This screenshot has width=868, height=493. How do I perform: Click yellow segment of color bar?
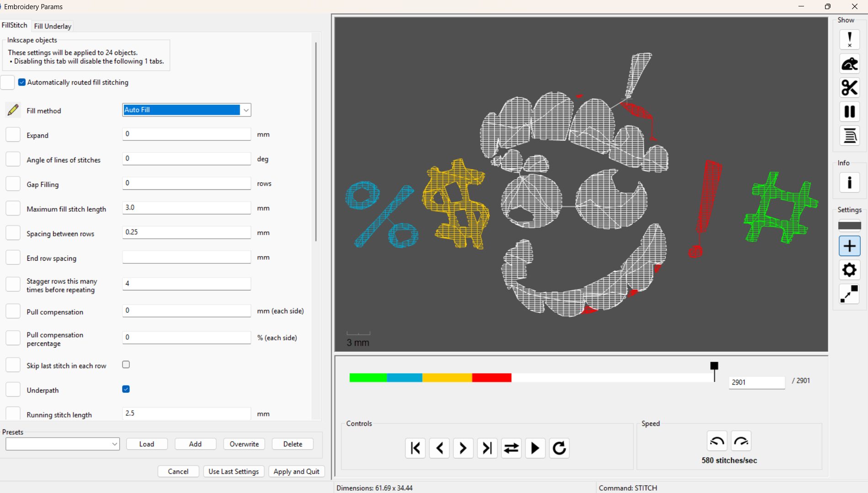(447, 378)
